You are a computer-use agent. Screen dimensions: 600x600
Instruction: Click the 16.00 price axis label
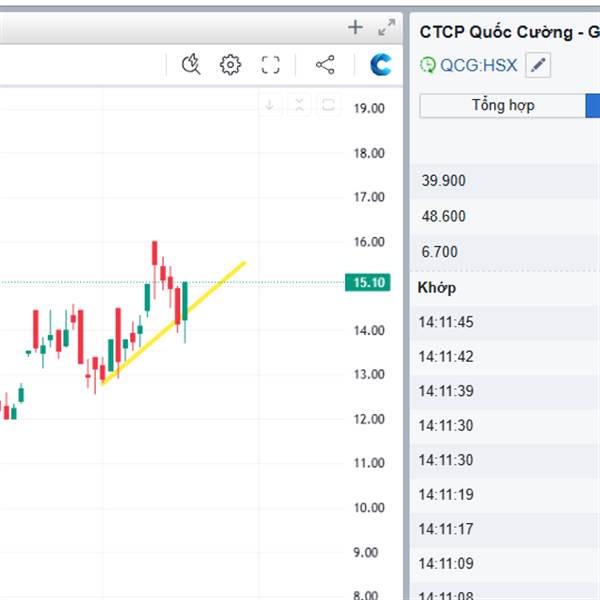pos(369,242)
